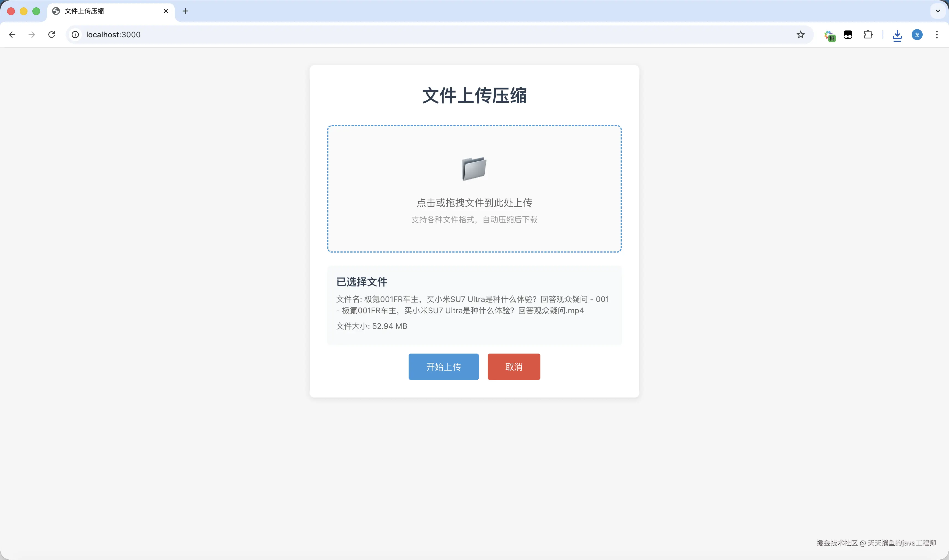Click the browser back arrow
The height and width of the screenshot is (560, 949).
pos(12,35)
